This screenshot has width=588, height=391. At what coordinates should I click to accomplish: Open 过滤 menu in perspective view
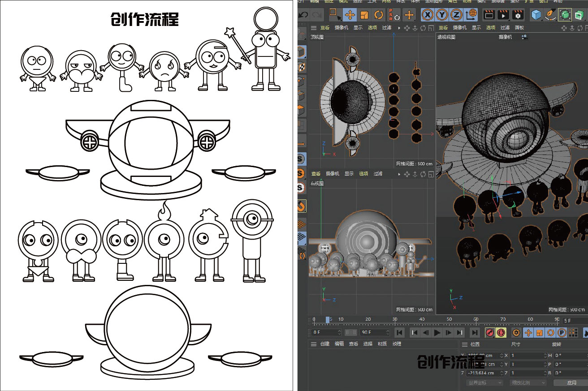[505, 28]
